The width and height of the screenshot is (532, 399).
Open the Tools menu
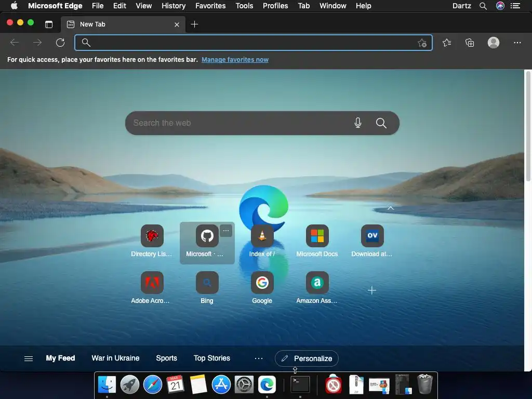[x=244, y=6]
